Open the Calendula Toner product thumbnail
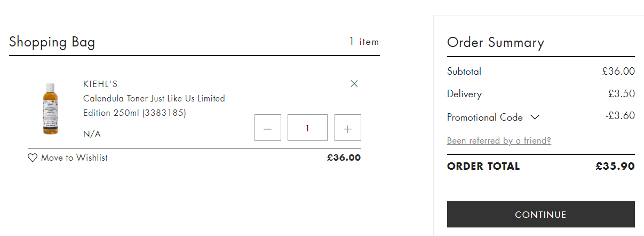This screenshot has height=236, width=644. [x=50, y=109]
